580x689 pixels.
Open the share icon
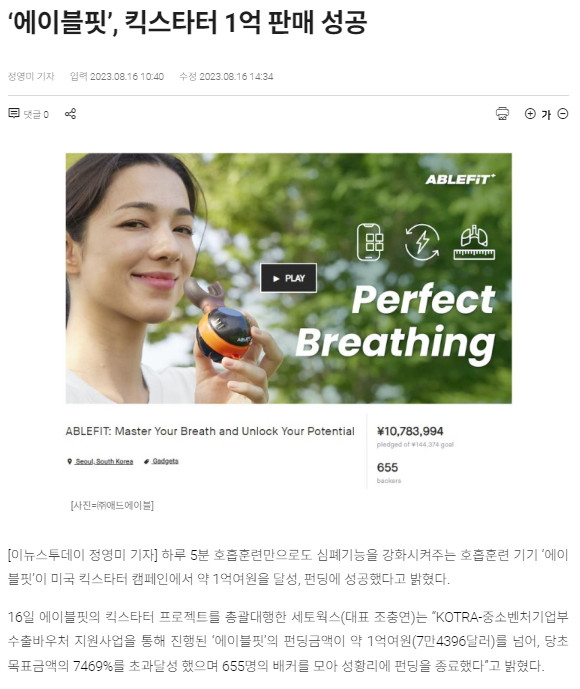click(70, 114)
